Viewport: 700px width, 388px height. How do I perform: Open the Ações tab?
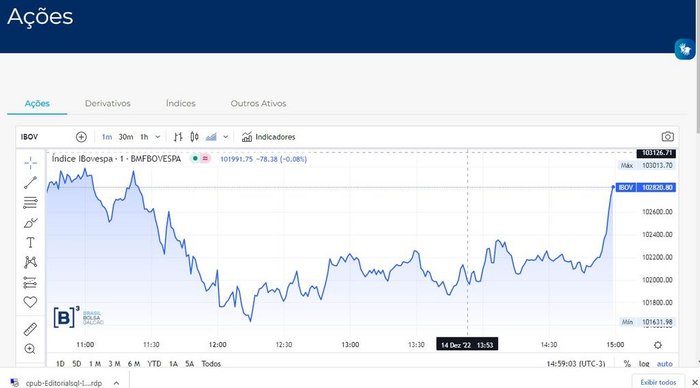[37, 103]
